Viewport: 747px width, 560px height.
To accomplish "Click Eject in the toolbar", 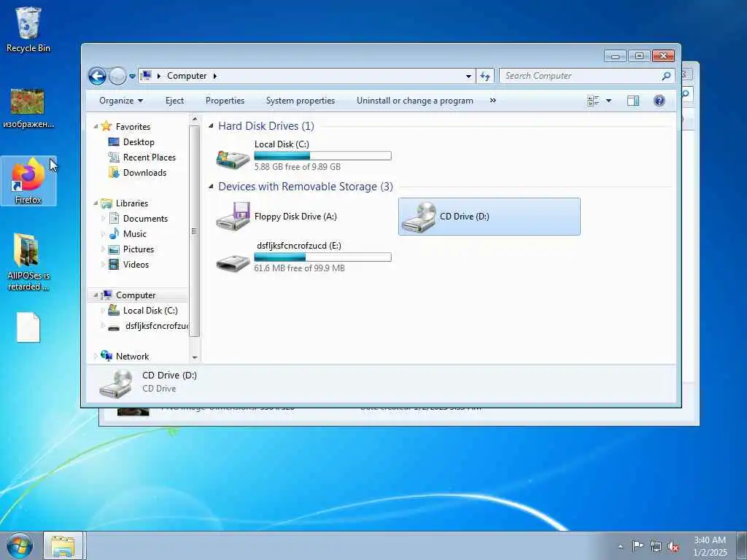I will (x=174, y=101).
